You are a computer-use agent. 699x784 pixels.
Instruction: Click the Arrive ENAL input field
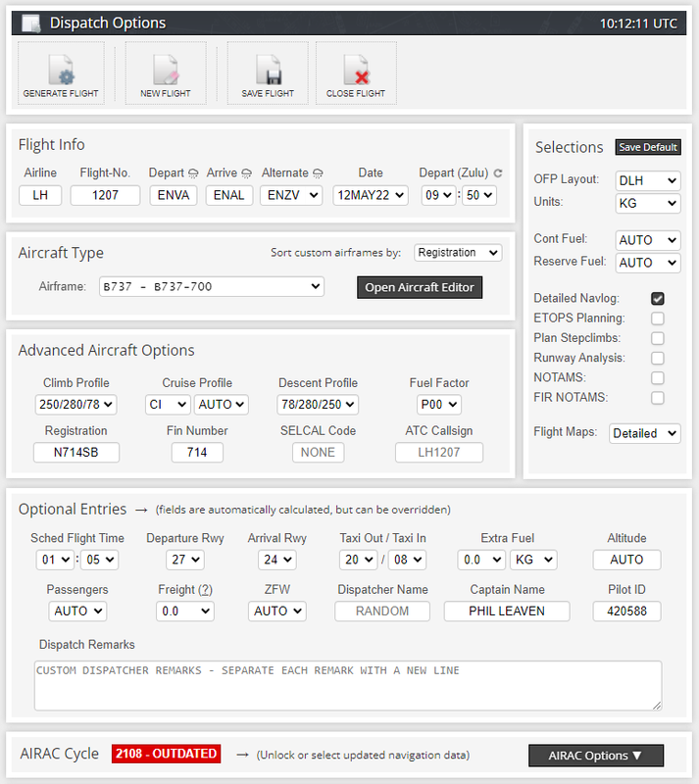[229, 195]
